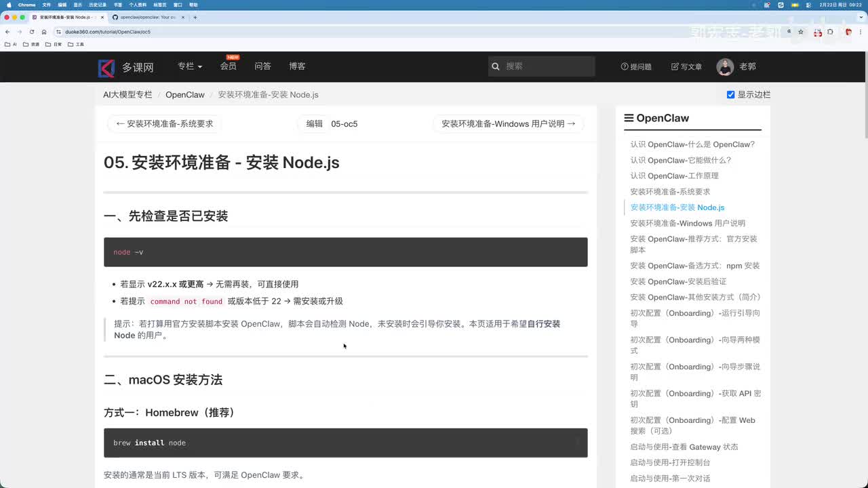This screenshot has height=488, width=868.
Task: Open the 工具 bookmarks folder
Action: click(76, 44)
